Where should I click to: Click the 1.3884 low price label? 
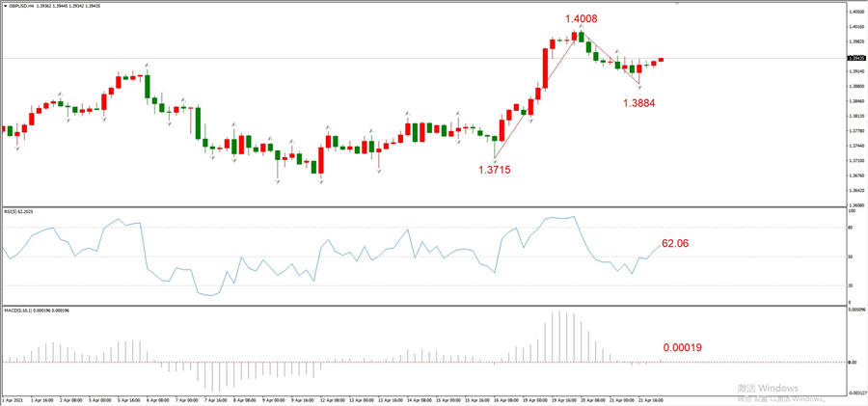click(639, 102)
